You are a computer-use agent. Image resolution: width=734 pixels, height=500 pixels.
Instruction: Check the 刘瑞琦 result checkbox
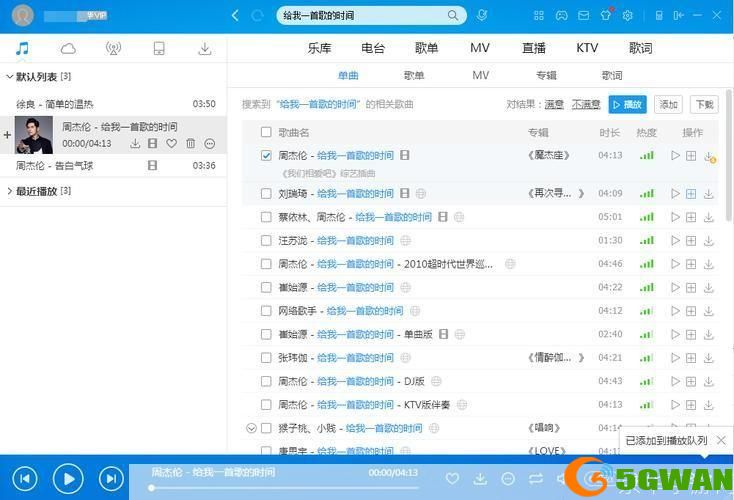click(x=266, y=193)
